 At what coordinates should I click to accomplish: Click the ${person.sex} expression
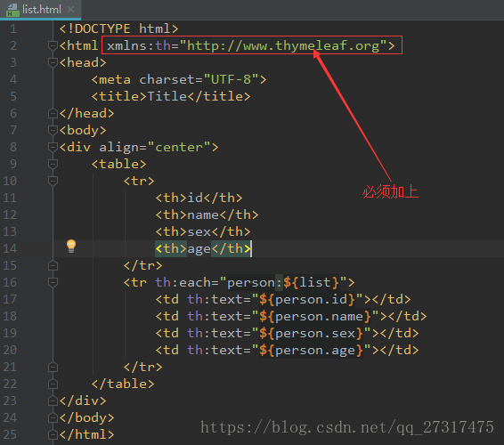(x=311, y=333)
